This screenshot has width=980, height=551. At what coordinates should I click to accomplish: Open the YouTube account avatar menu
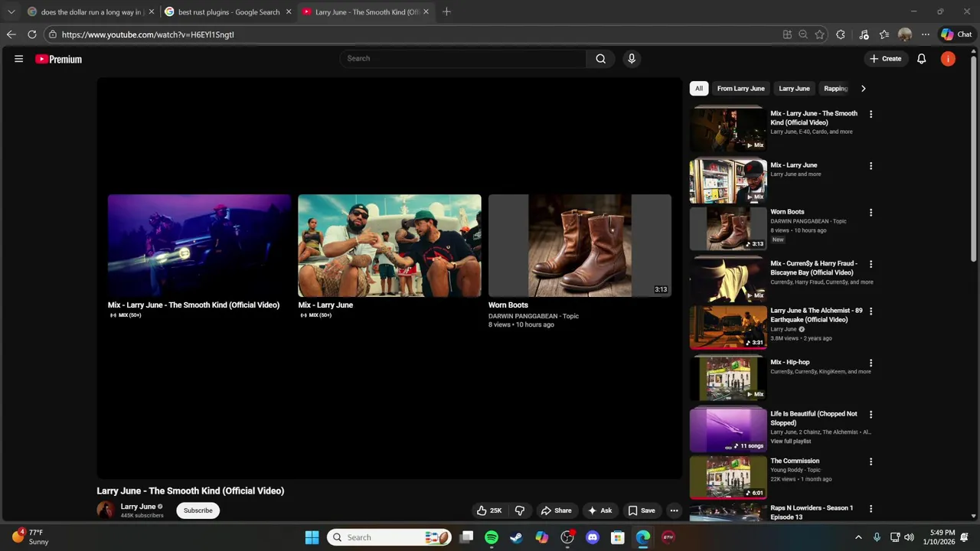[x=948, y=59]
